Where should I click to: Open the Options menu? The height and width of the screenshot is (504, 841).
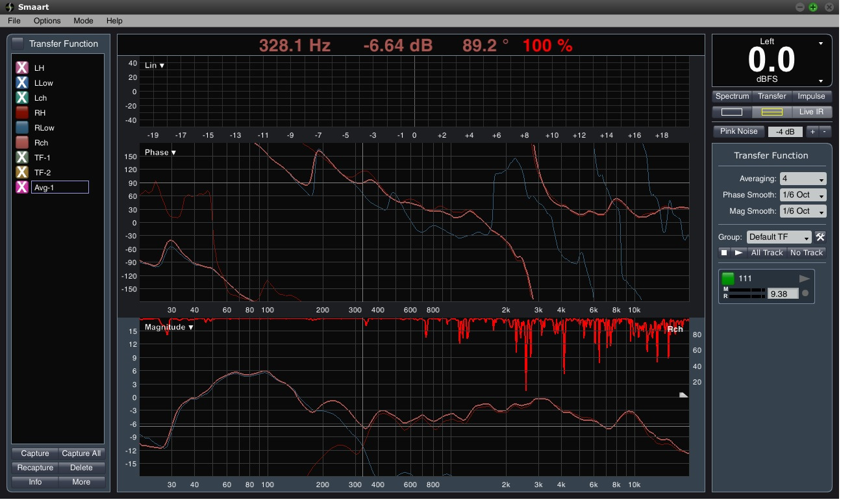47,21
